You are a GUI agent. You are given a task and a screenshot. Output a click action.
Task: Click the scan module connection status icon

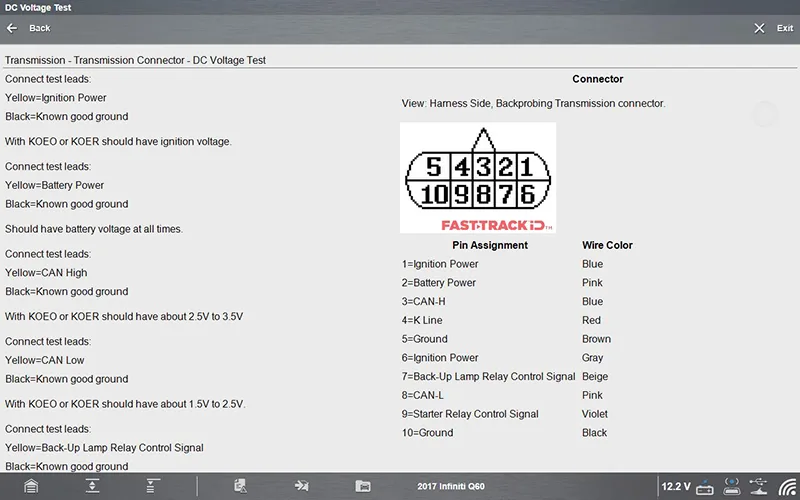coord(732,486)
